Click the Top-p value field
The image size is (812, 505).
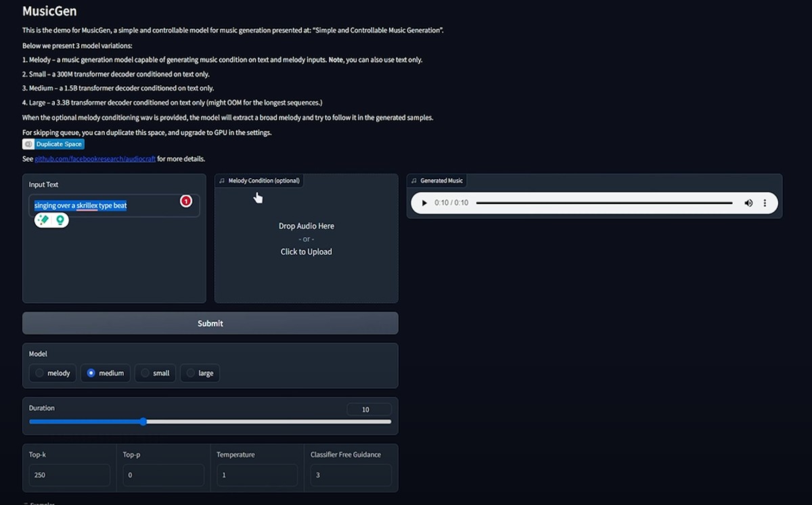tap(163, 475)
